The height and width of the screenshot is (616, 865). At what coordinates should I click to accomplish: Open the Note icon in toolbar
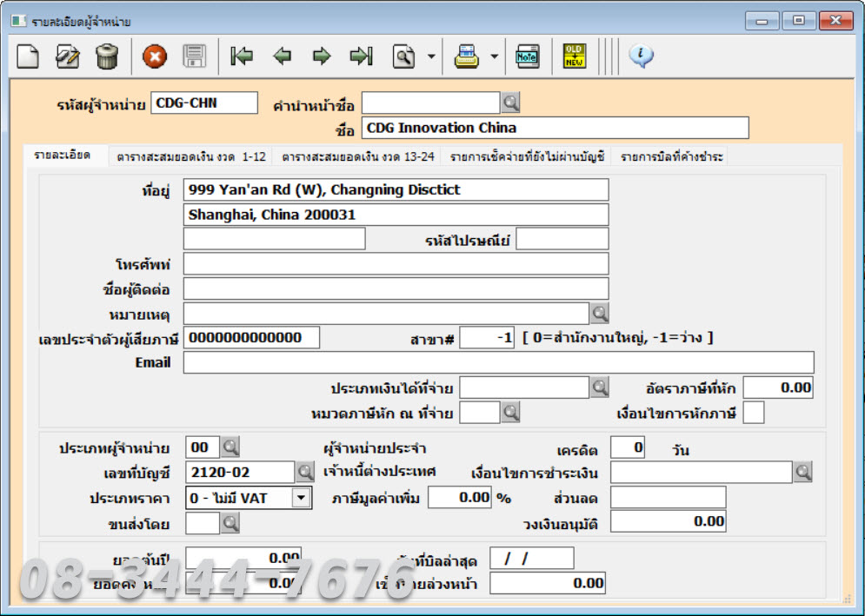[x=527, y=56]
